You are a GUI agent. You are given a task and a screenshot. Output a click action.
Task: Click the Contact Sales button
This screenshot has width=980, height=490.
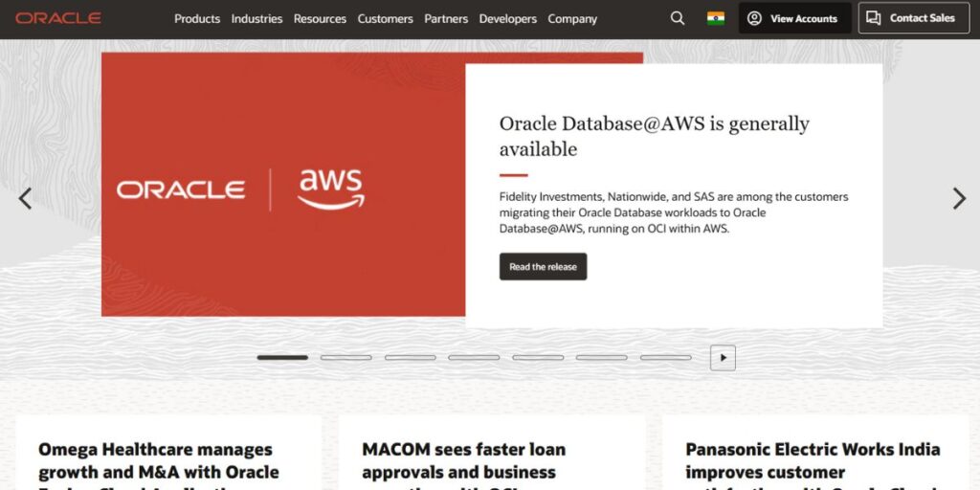coord(914,18)
